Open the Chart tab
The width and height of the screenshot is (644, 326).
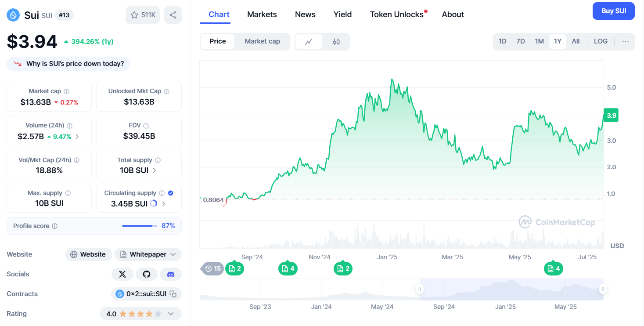click(x=219, y=14)
